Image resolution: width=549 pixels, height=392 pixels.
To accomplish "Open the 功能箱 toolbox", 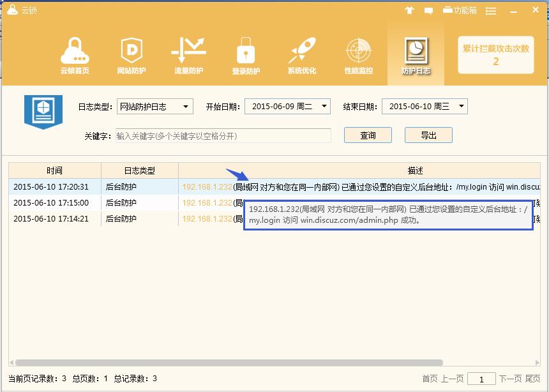I will (x=460, y=10).
